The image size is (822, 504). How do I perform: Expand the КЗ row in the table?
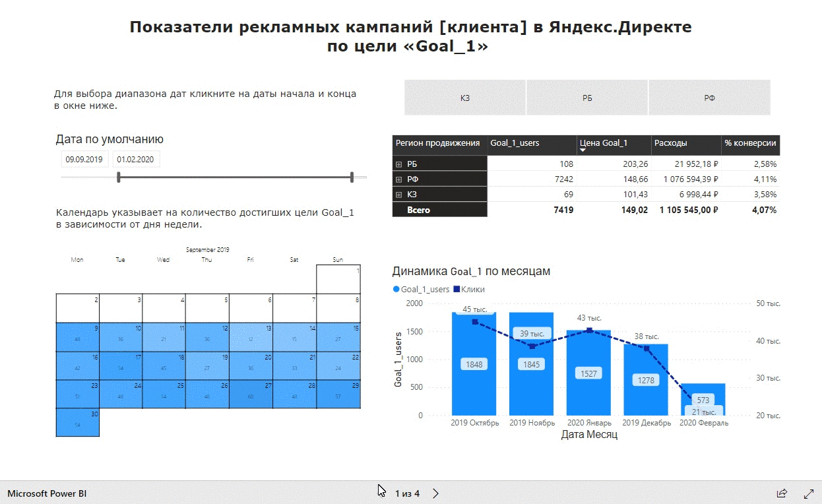(x=398, y=195)
